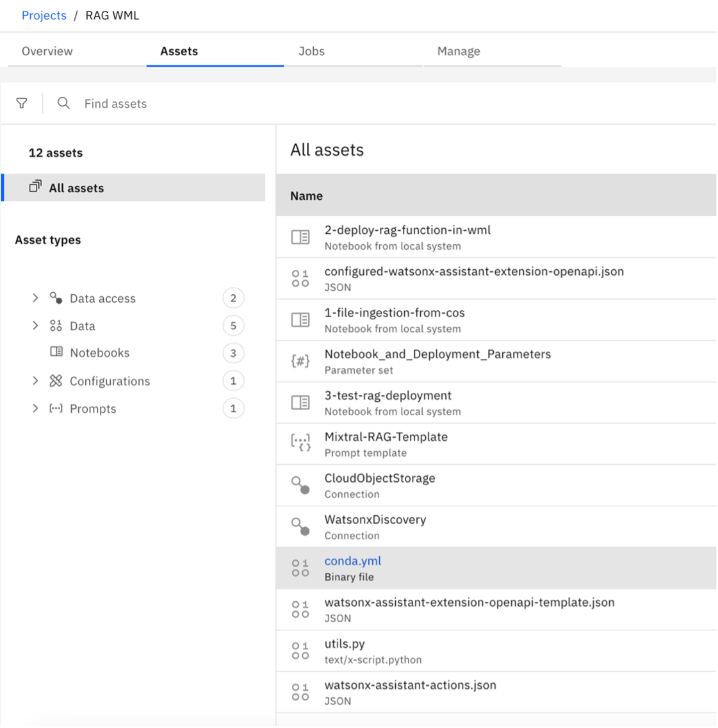The width and height of the screenshot is (718, 728).
Task: Click the parameter set icon next to Notebook_and_Deployment_Parameters
Action: 298,361
